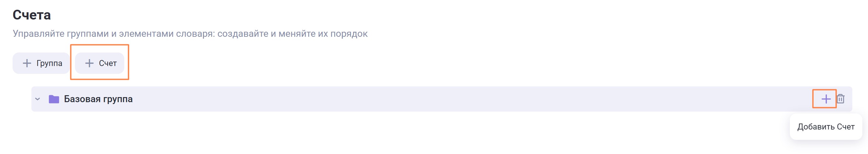Click the Счет button label text

(108, 63)
